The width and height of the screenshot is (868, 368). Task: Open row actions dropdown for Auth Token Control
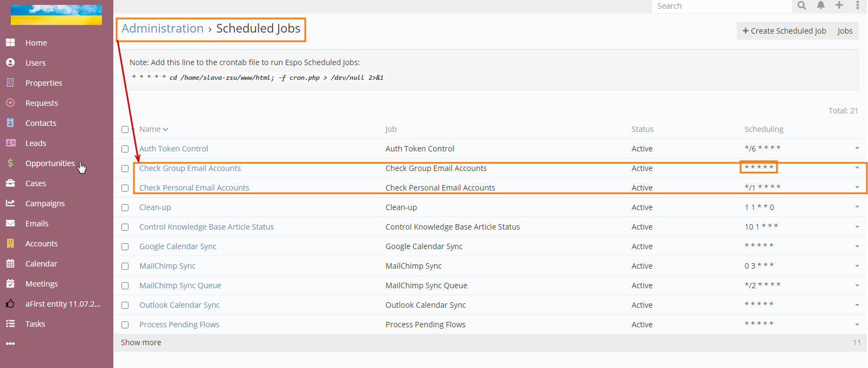point(857,148)
